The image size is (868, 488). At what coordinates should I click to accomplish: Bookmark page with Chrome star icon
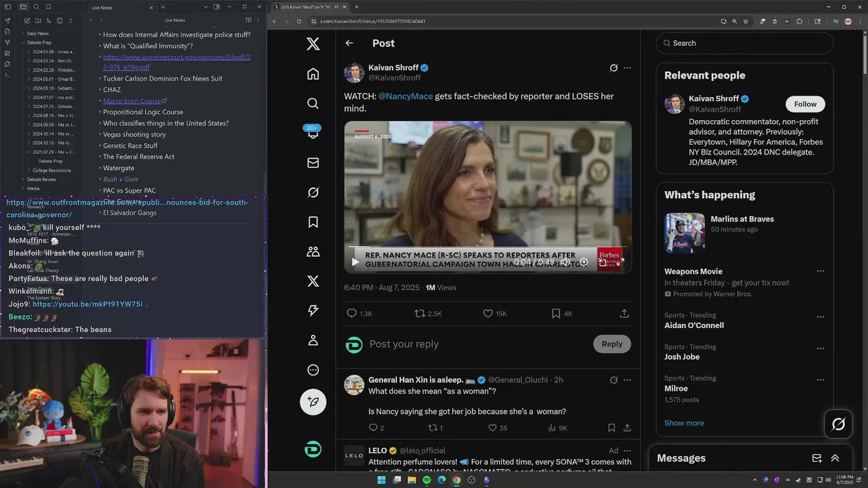[745, 21]
